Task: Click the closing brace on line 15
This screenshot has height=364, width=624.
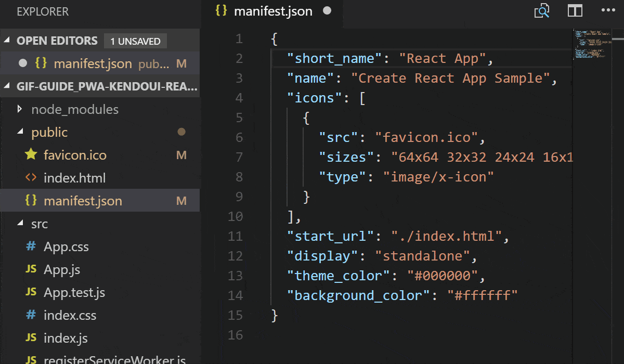Action: point(275,315)
